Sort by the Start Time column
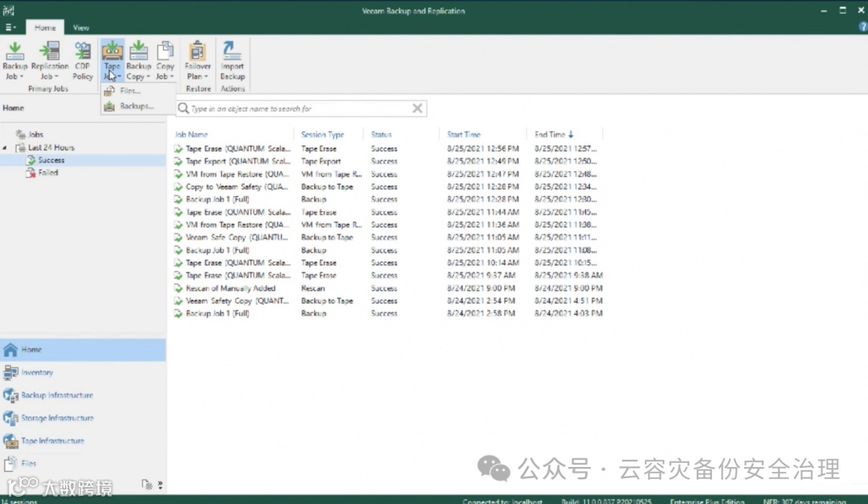868x504 pixels. click(464, 134)
